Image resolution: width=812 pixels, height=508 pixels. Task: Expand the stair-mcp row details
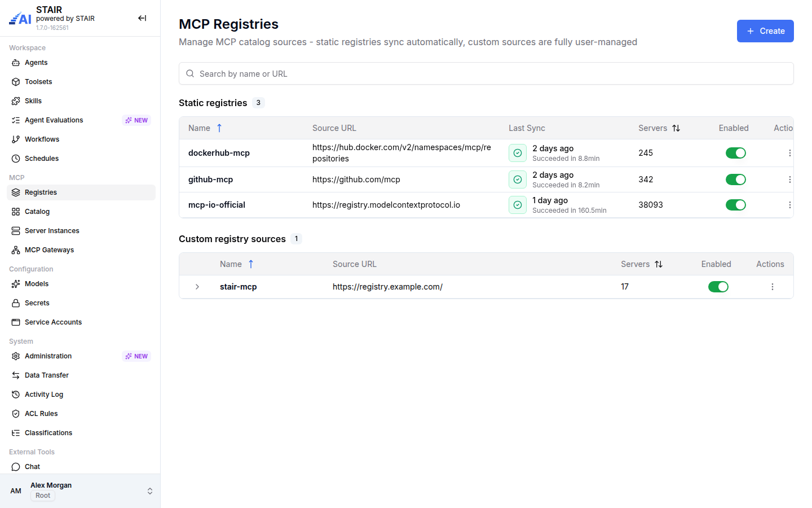coord(197,287)
